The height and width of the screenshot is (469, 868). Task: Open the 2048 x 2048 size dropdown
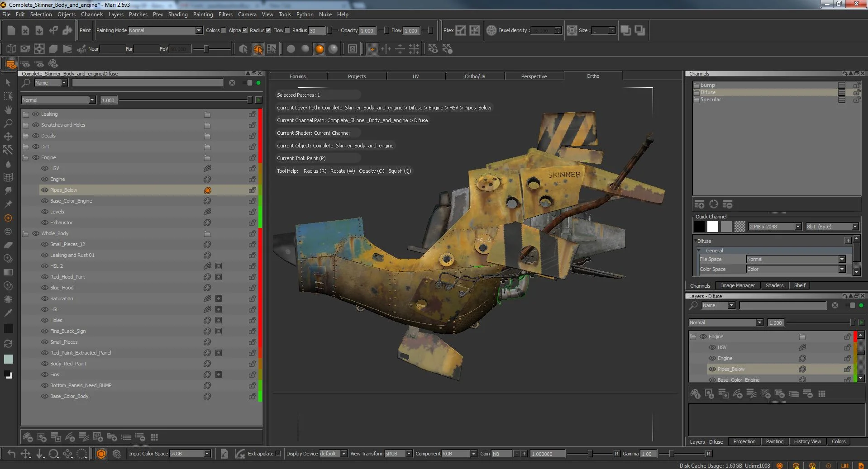tap(798, 227)
